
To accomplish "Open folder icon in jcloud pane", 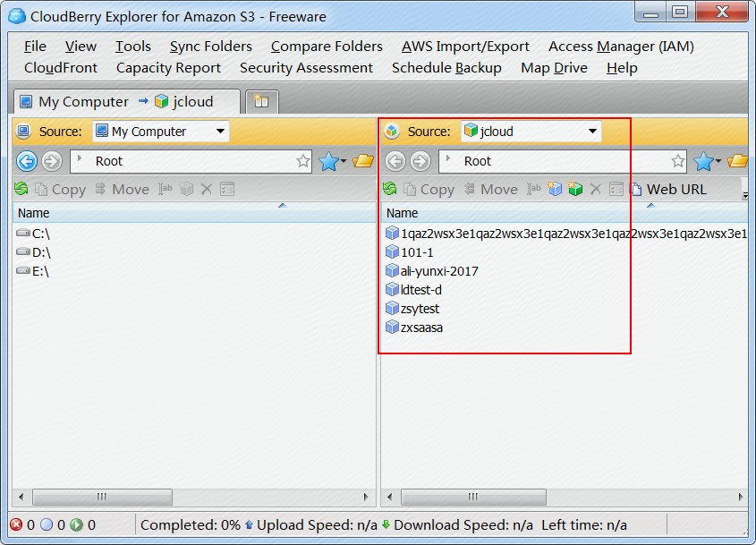I will (x=738, y=160).
